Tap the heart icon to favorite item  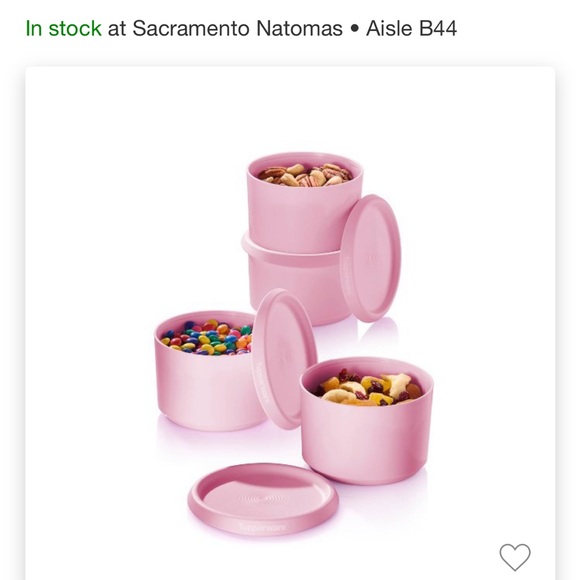click(x=515, y=557)
